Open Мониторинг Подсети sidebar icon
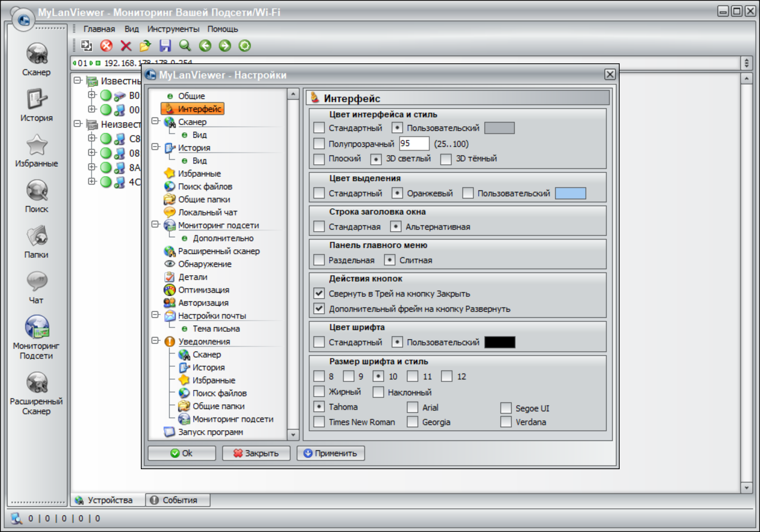The width and height of the screenshot is (760, 532). pyautogui.click(x=36, y=327)
